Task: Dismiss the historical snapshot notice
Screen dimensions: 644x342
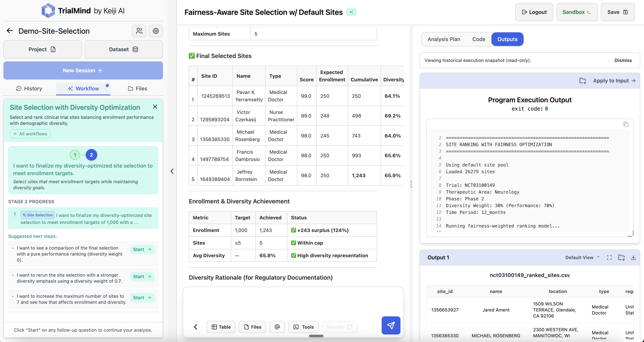Action: 623,60
